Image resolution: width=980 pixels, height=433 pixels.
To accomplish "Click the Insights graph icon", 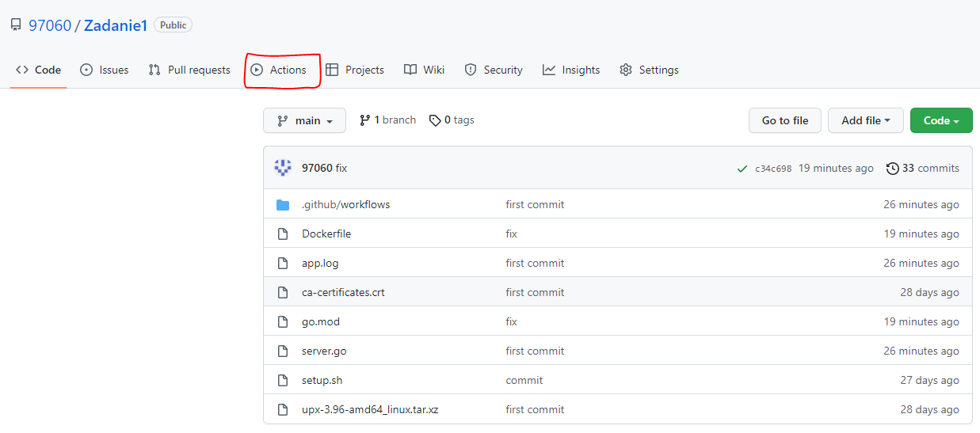I will pos(549,70).
